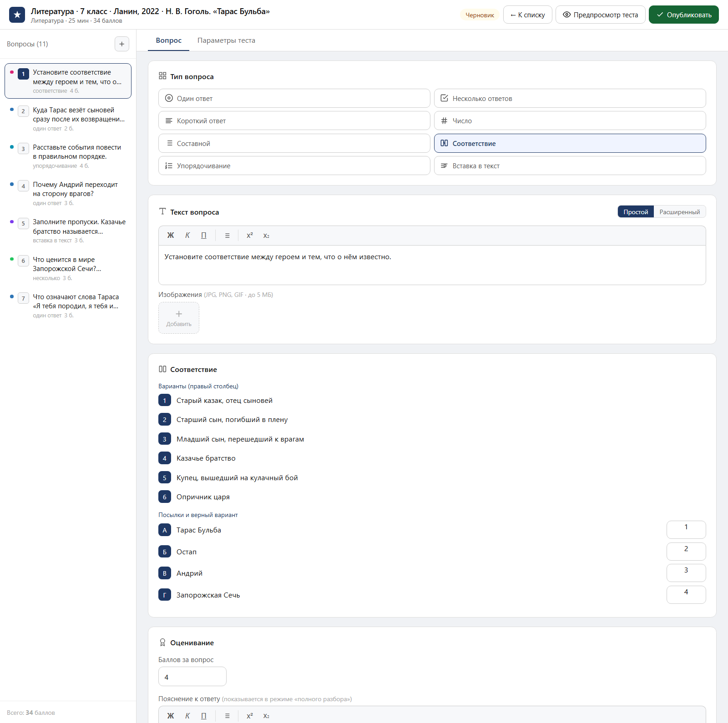
Task: Click the star logo icon at top left
Action: [17, 15]
